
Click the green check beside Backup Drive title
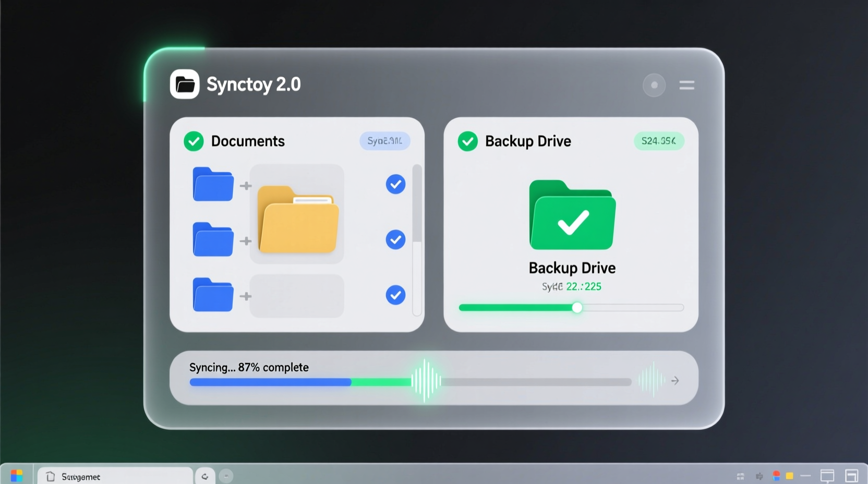[467, 141]
